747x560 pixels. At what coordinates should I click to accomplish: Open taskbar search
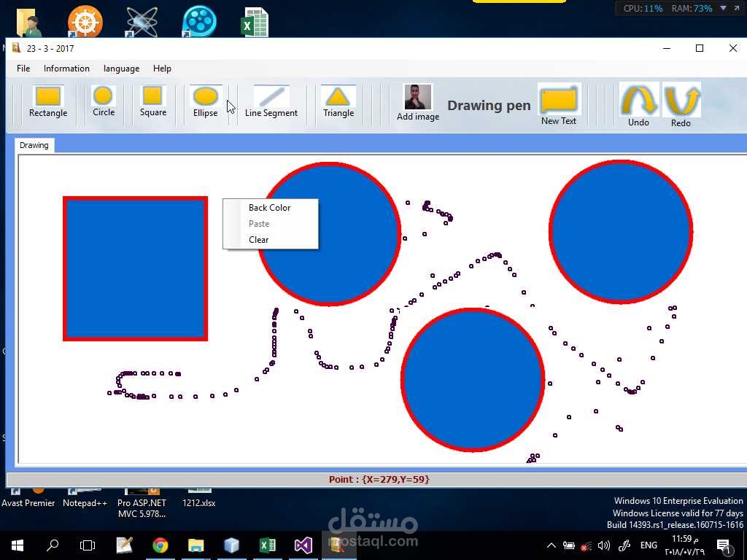coord(53,545)
